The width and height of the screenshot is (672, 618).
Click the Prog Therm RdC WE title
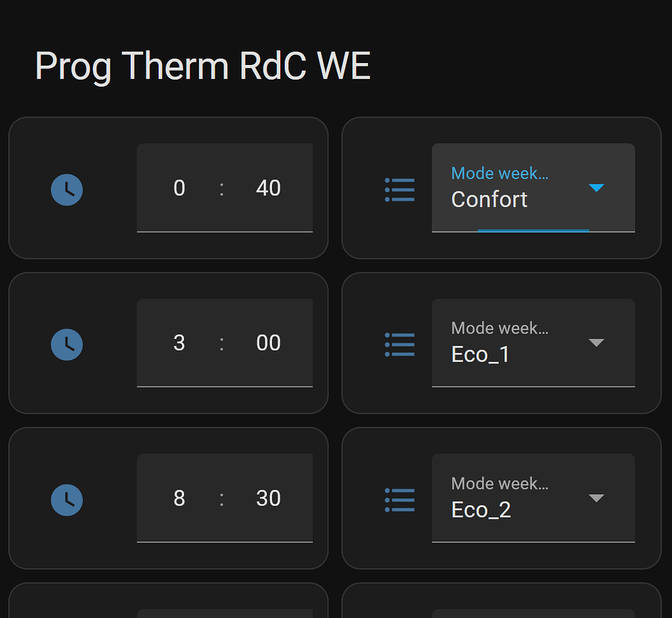(202, 66)
